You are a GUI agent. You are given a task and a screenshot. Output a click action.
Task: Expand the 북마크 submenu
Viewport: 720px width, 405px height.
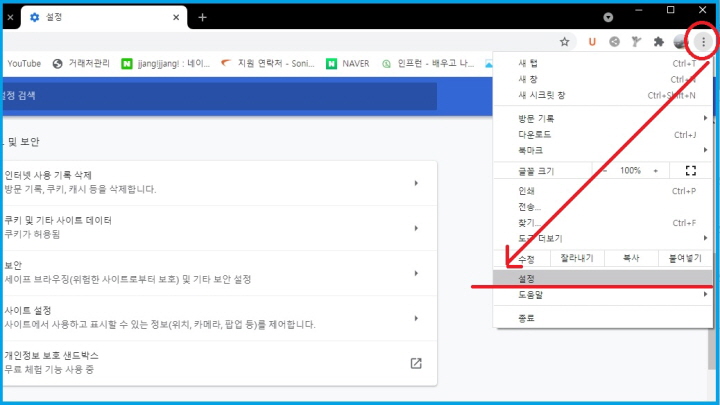tap(603, 150)
